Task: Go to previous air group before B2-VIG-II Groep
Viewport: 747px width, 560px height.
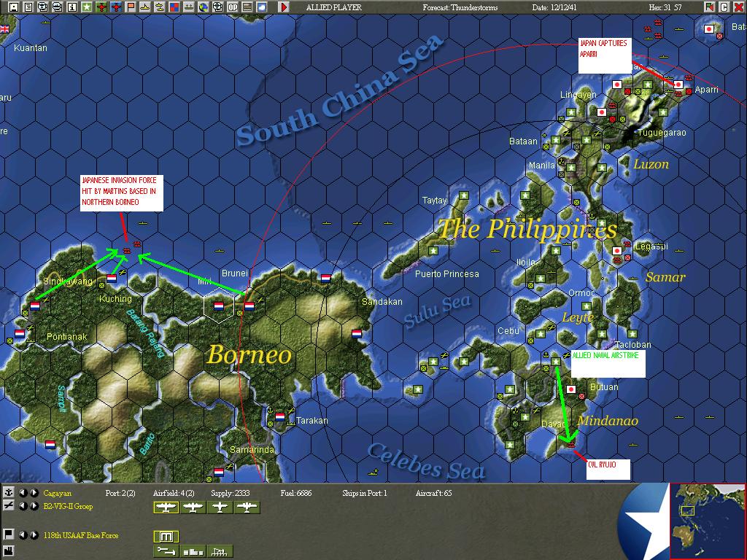Action: [x=23, y=506]
